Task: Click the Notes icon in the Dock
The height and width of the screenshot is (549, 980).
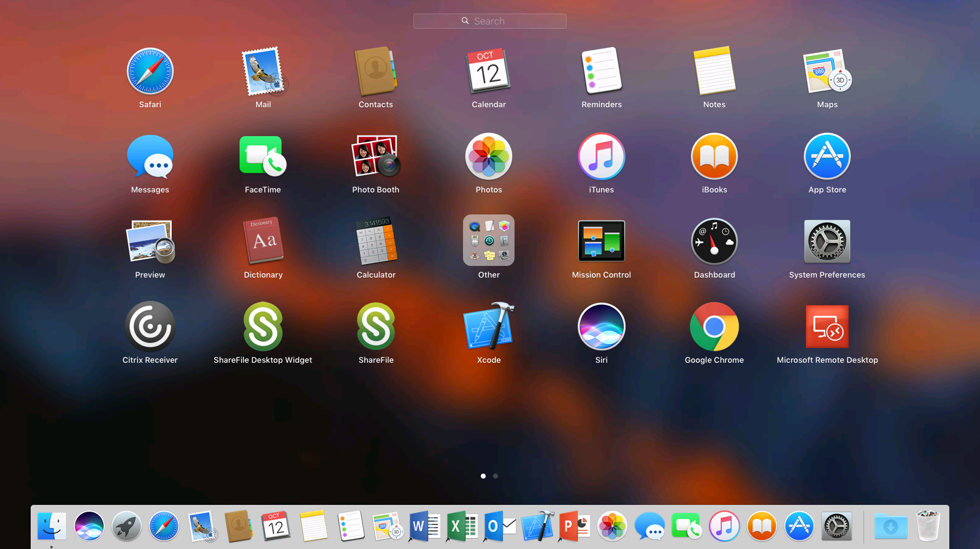Action: pos(313,526)
